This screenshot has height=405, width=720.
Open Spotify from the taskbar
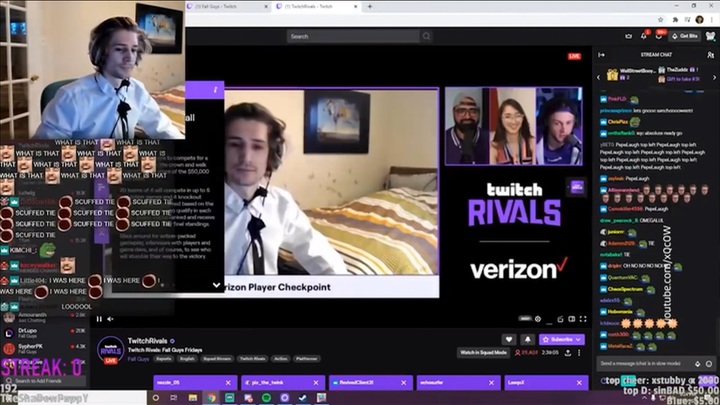click(x=266, y=398)
